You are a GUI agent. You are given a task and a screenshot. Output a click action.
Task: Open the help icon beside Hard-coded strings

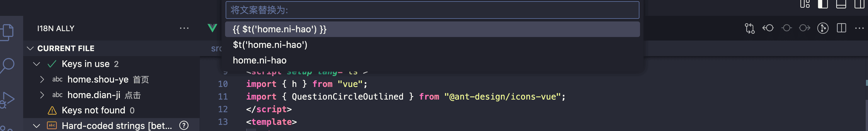[184, 126]
